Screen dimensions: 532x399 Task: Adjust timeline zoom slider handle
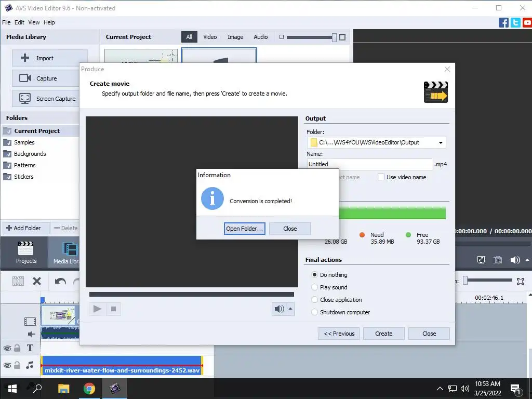pyautogui.click(x=465, y=280)
